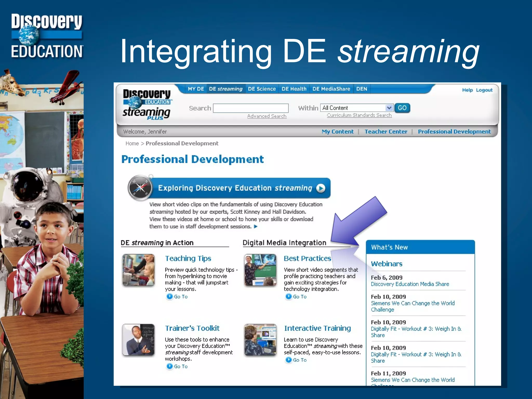The image size is (532, 399).
Task: Open the Trainer's Toolkit thumbnail image
Action: 138,340
